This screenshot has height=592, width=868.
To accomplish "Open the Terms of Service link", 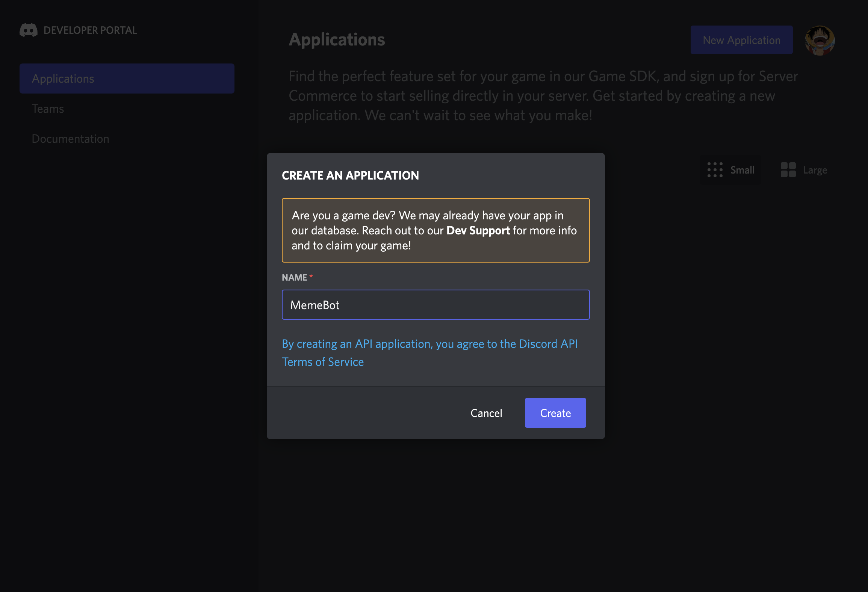I will (x=323, y=362).
